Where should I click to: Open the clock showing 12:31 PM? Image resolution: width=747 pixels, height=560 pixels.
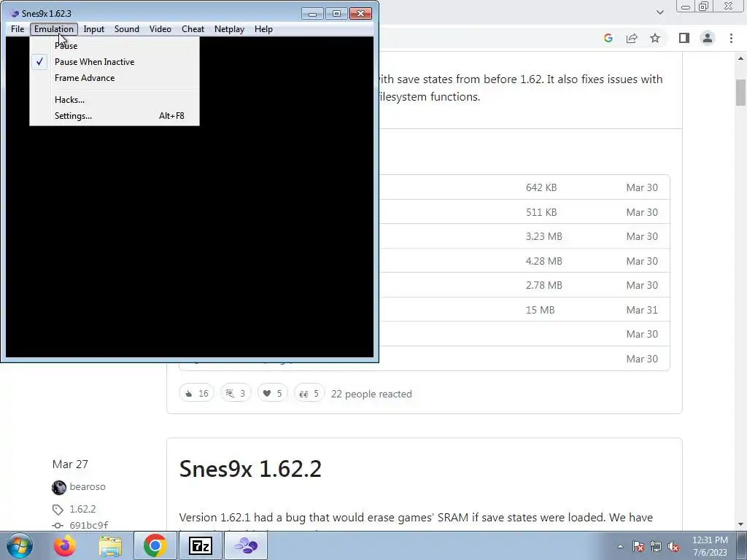click(710, 546)
